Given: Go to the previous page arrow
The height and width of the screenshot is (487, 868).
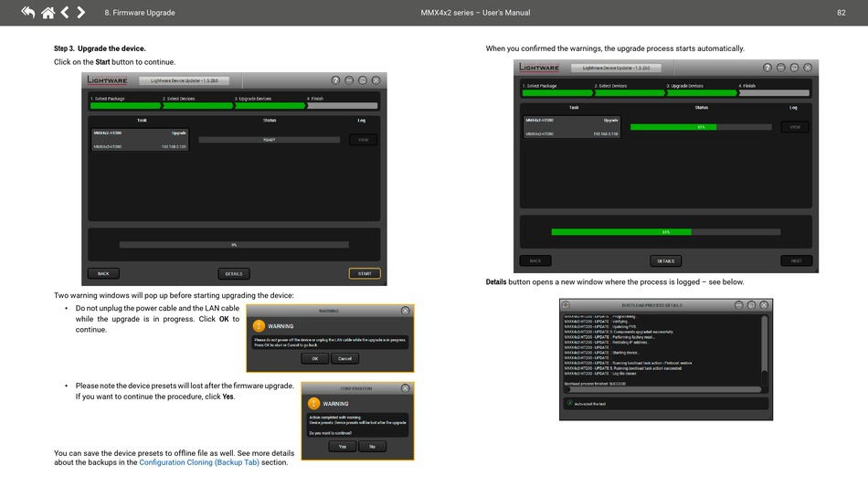Looking at the screenshot, I should (65, 12).
